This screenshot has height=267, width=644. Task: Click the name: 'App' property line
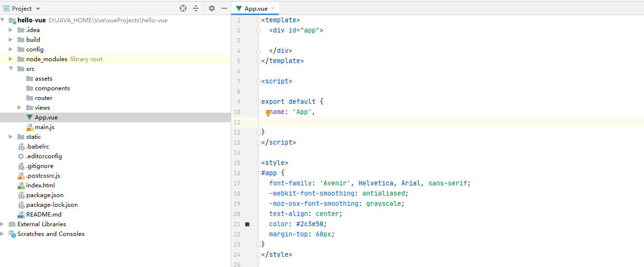coord(292,112)
